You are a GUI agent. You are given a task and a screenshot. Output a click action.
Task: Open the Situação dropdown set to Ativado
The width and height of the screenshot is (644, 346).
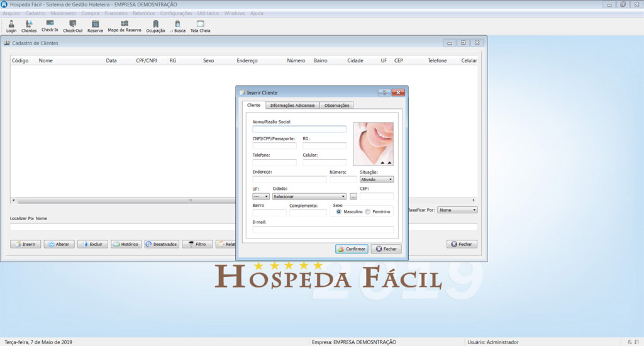(x=377, y=179)
